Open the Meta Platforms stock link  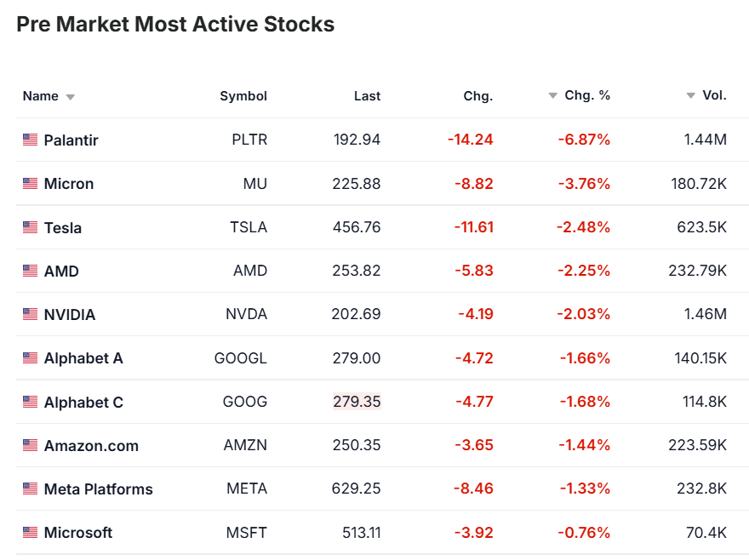click(99, 489)
